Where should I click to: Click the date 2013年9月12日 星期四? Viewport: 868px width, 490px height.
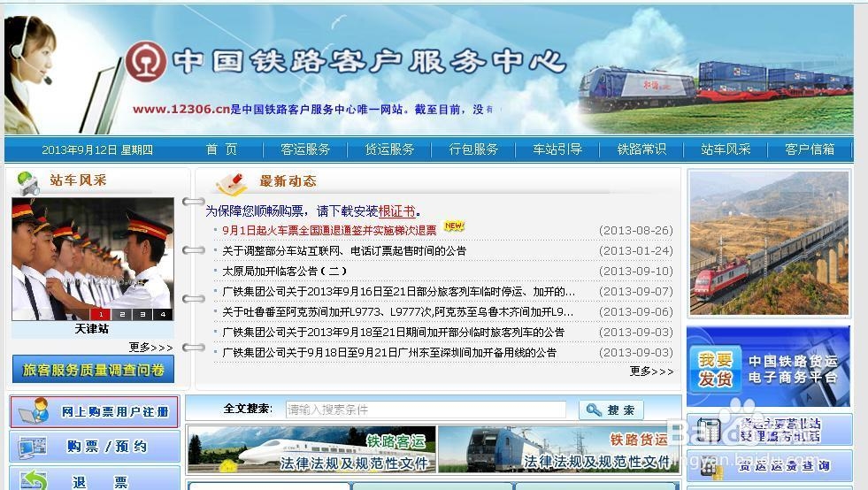(x=97, y=150)
